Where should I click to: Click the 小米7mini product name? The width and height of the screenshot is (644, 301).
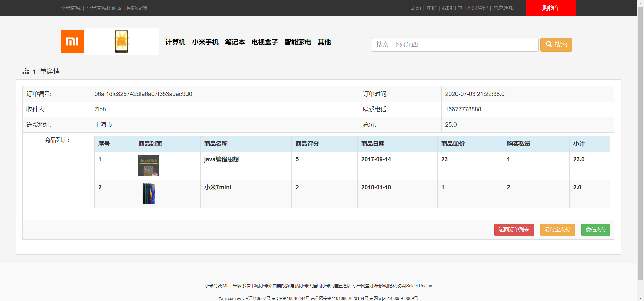[x=218, y=187]
